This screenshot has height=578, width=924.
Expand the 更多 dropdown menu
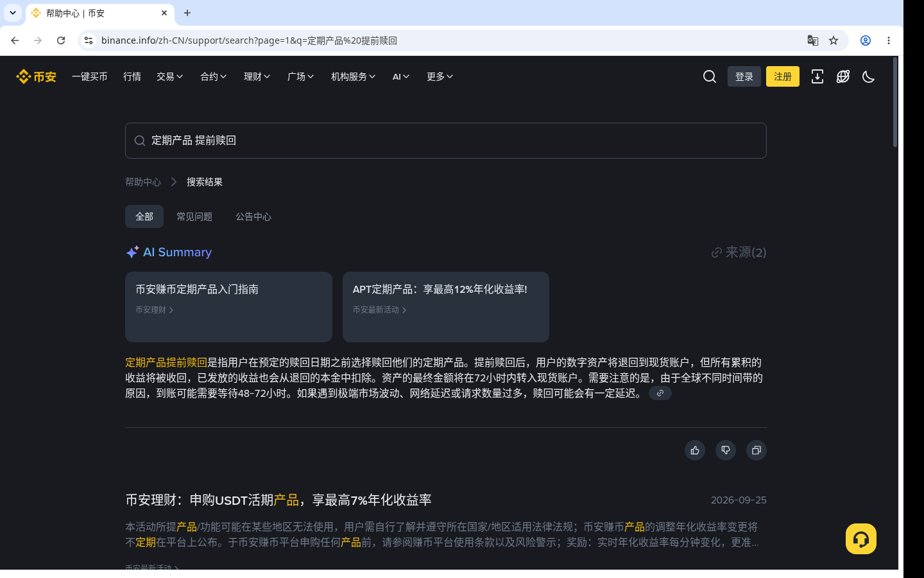click(440, 76)
